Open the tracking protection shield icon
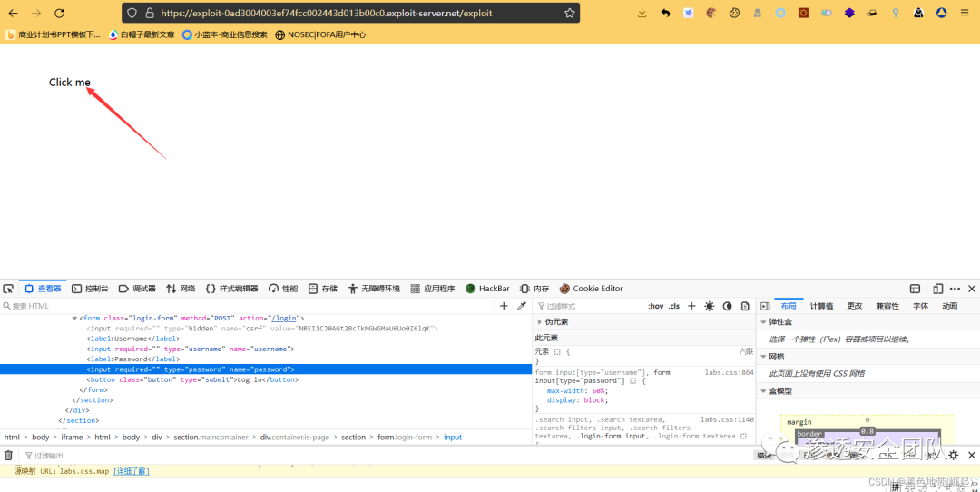Image resolution: width=980 pixels, height=492 pixels. (132, 13)
